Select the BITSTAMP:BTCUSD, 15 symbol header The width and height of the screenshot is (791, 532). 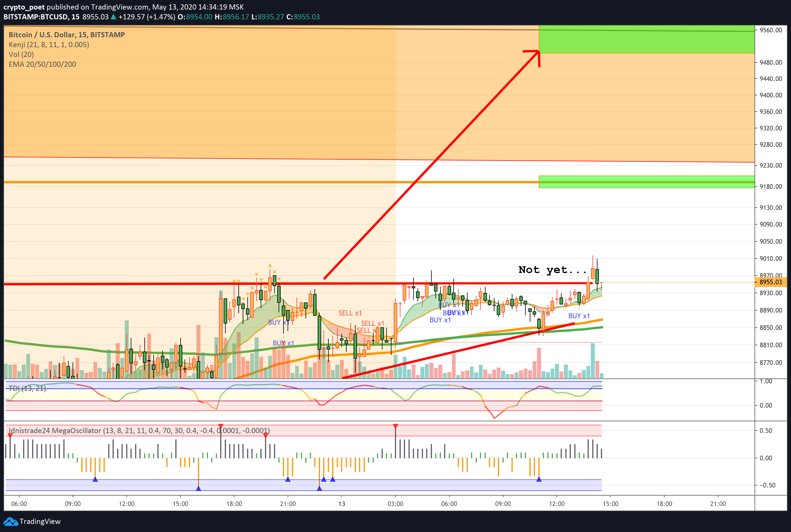click(41, 17)
